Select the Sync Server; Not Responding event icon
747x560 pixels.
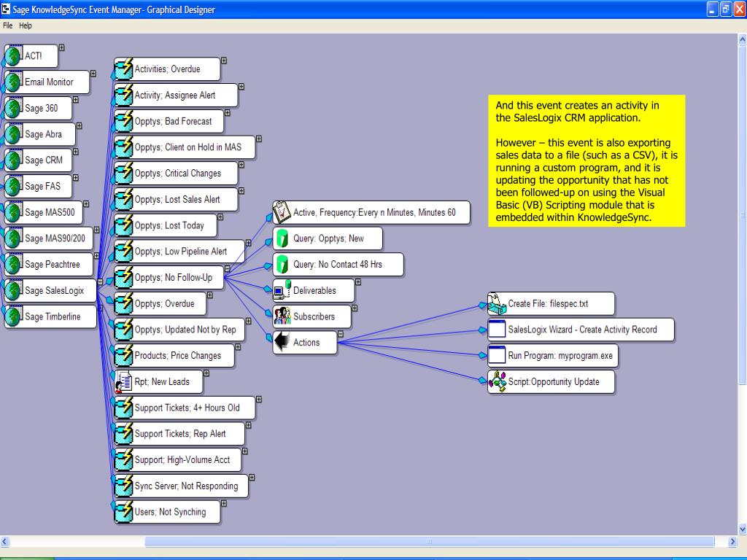tap(124, 486)
